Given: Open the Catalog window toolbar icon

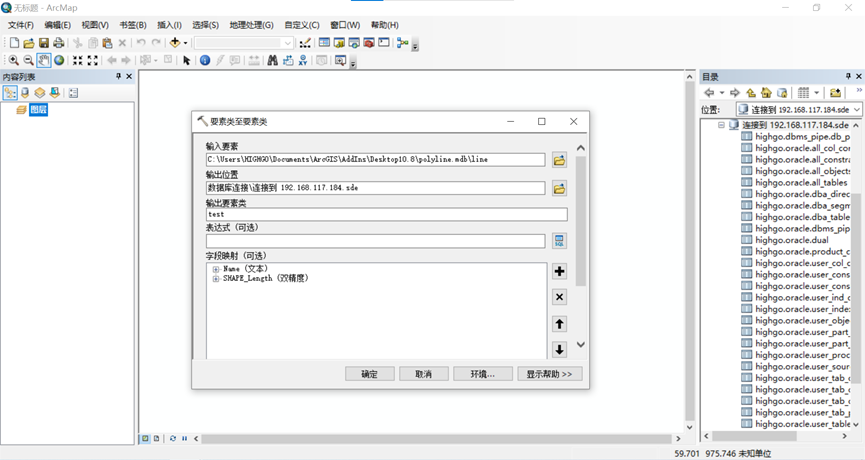Looking at the screenshot, I should point(339,43).
